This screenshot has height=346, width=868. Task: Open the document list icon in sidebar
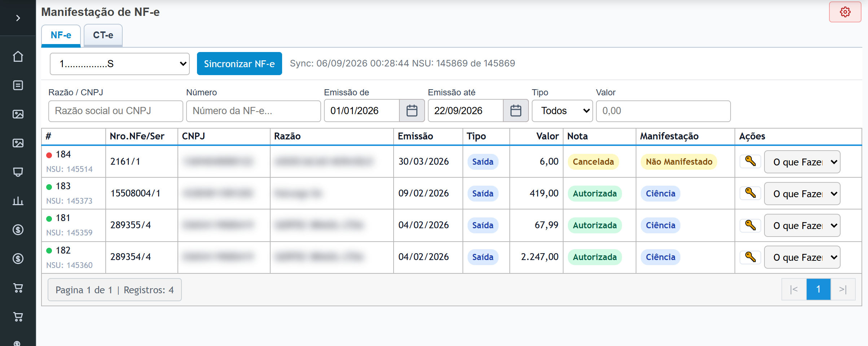[18, 85]
